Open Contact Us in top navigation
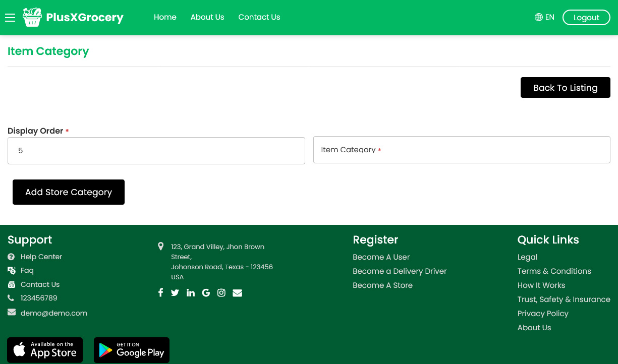The width and height of the screenshot is (618, 364). tap(259, 17)
